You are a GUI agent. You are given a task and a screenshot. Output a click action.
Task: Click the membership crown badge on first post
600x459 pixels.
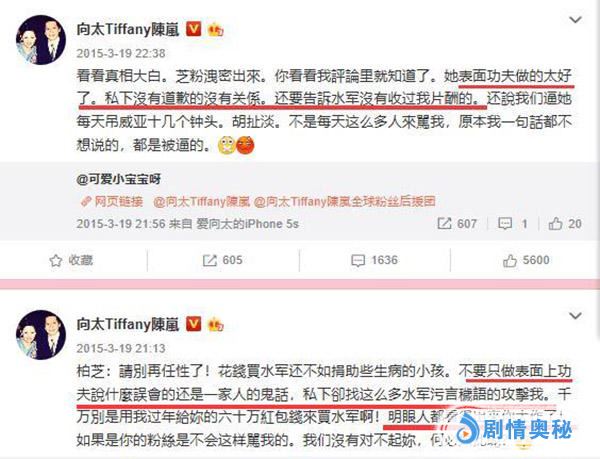pos(215,29)
